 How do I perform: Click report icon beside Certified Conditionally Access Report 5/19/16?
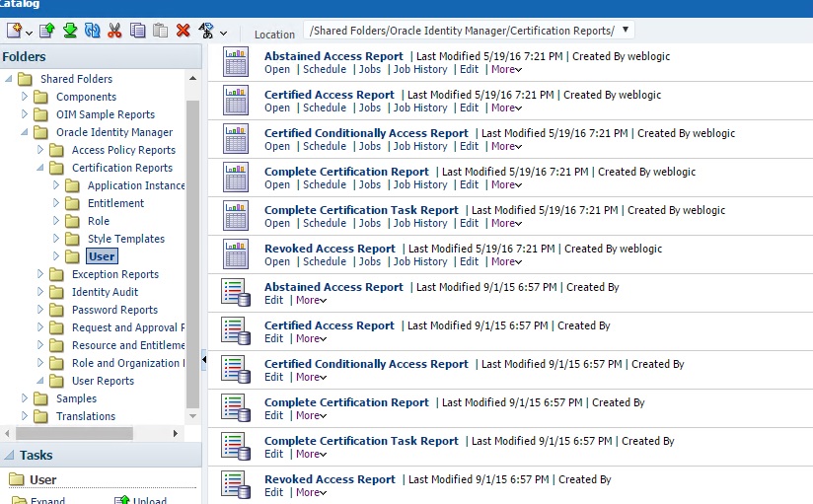tap(236, 138)
